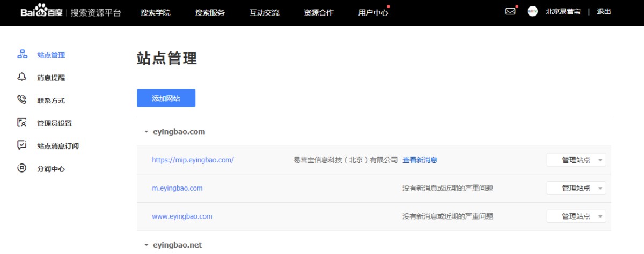
Task: Open the m.eyingbao.com site link
Action: [177, 188]
